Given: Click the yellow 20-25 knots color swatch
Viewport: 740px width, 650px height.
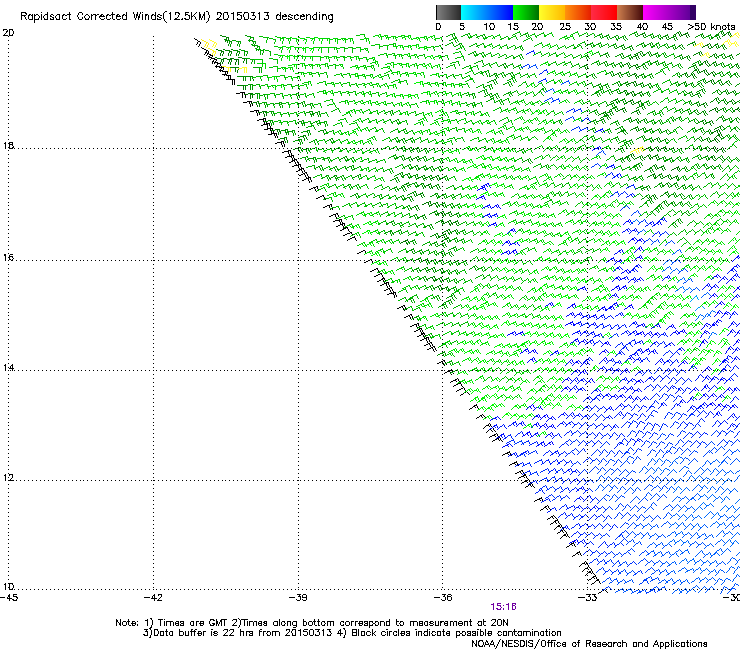Looking at the screenshot, I should pyautogui.click(x=552, y=12).
